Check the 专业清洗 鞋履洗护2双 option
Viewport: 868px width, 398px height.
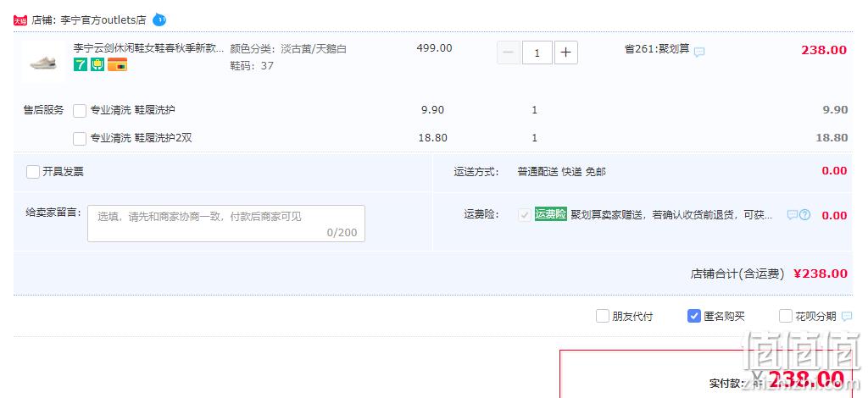(x=80, y=138)
